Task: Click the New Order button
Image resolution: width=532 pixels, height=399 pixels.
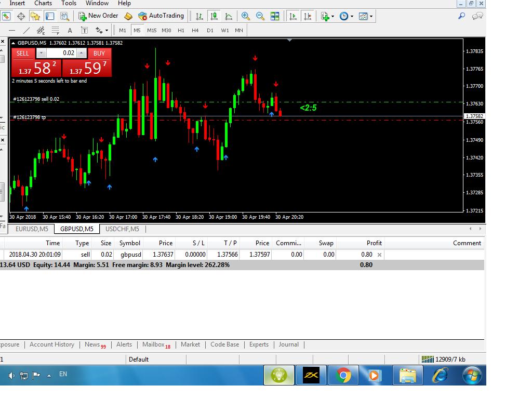Action: pos(98,16)
